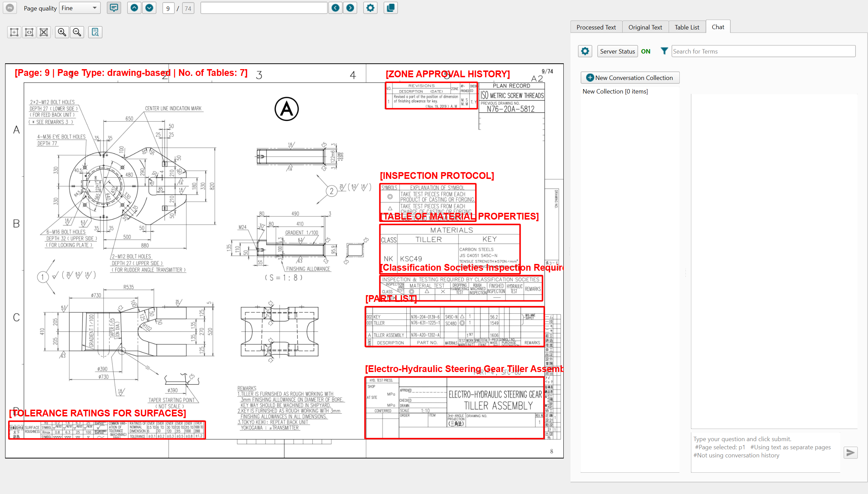Click the copy pages icon
Image resolution: width=868 pixels, height=494 pixels.
click(390, 8)
